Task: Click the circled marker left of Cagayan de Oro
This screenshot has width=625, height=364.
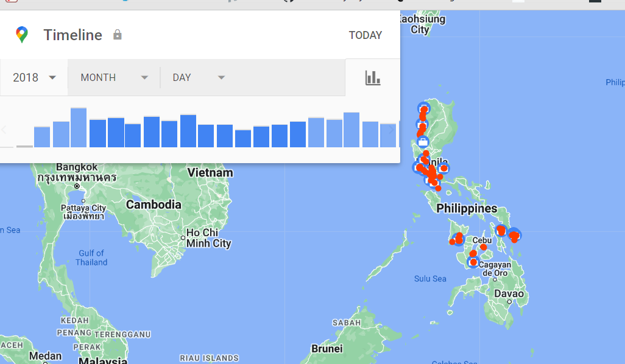Action: pos(473,262)
